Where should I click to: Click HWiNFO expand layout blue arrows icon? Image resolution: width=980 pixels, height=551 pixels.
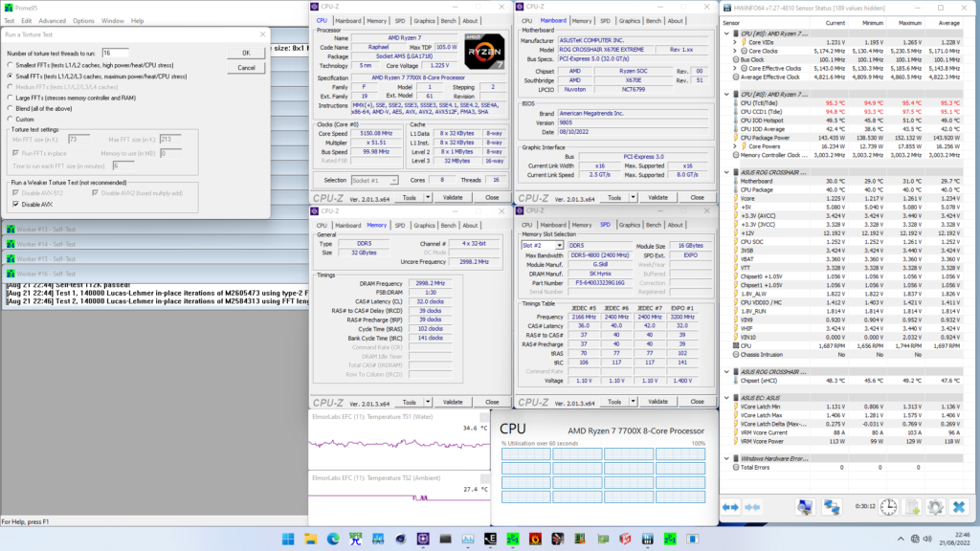pyautogui.click(x=730, y=507)
